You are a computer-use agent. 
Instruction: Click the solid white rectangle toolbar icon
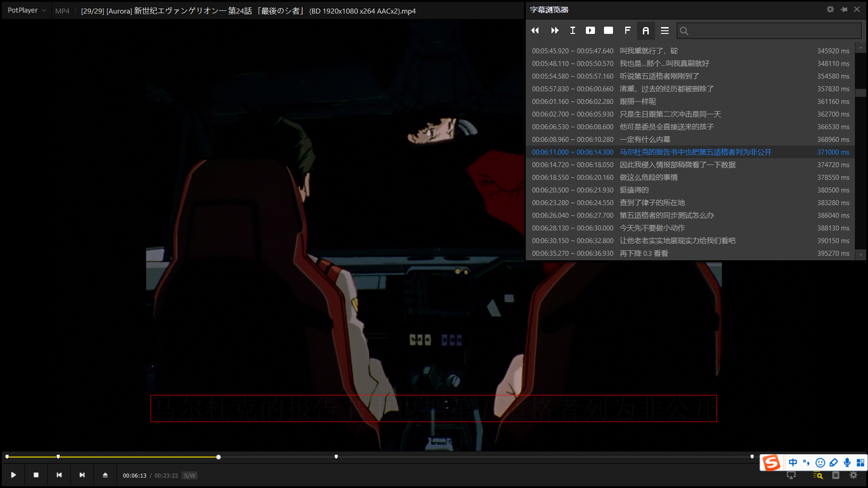pyautogui.click(x=609, y=30)
